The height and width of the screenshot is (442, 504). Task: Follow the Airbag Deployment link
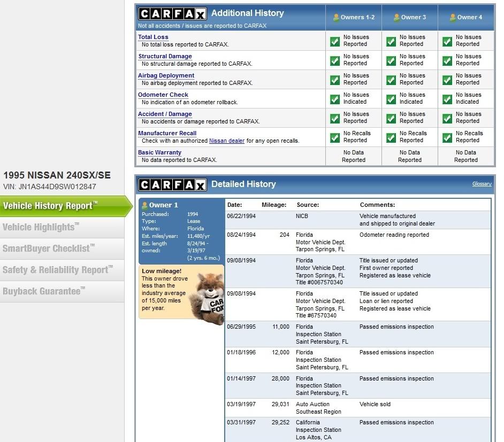[166, 75]
